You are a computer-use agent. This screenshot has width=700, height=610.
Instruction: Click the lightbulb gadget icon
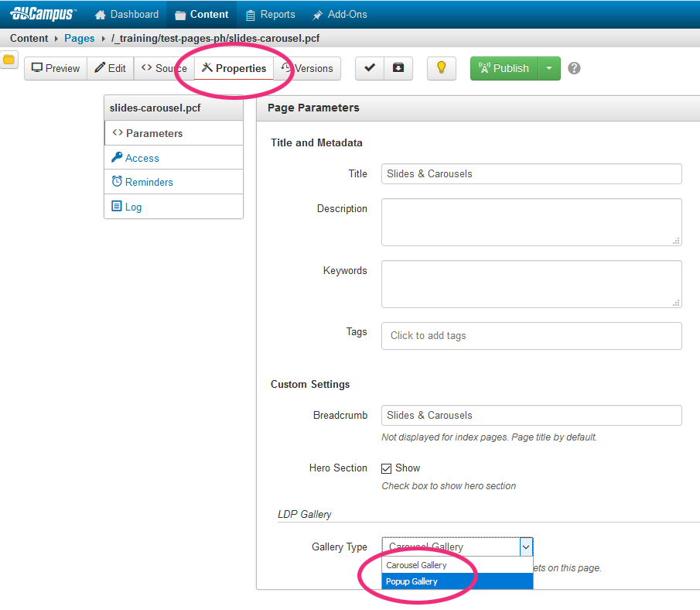442,68
